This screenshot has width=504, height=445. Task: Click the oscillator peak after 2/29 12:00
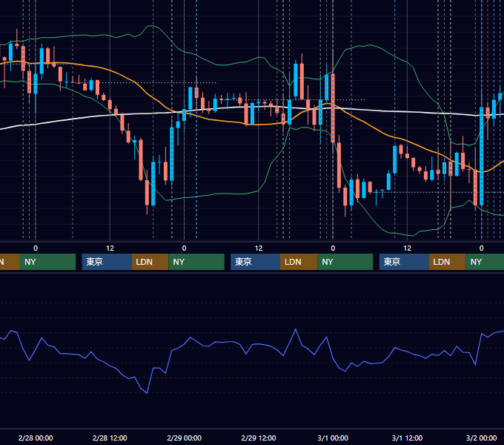pos(296,329)
